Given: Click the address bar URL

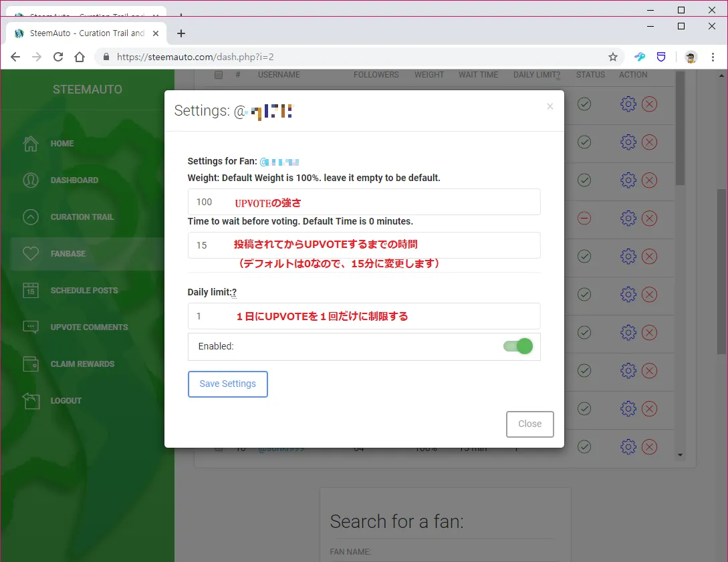Looking at the screenshot, I should coord(195,57).
